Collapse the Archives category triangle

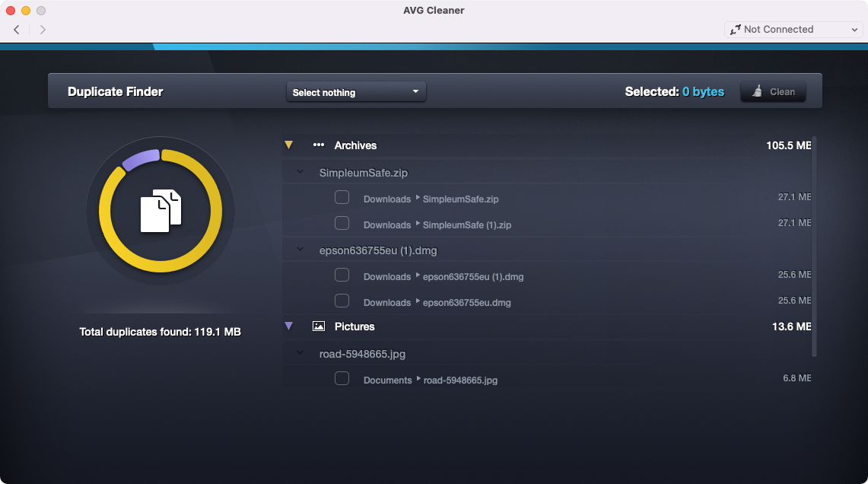click(x=288, y=145)
